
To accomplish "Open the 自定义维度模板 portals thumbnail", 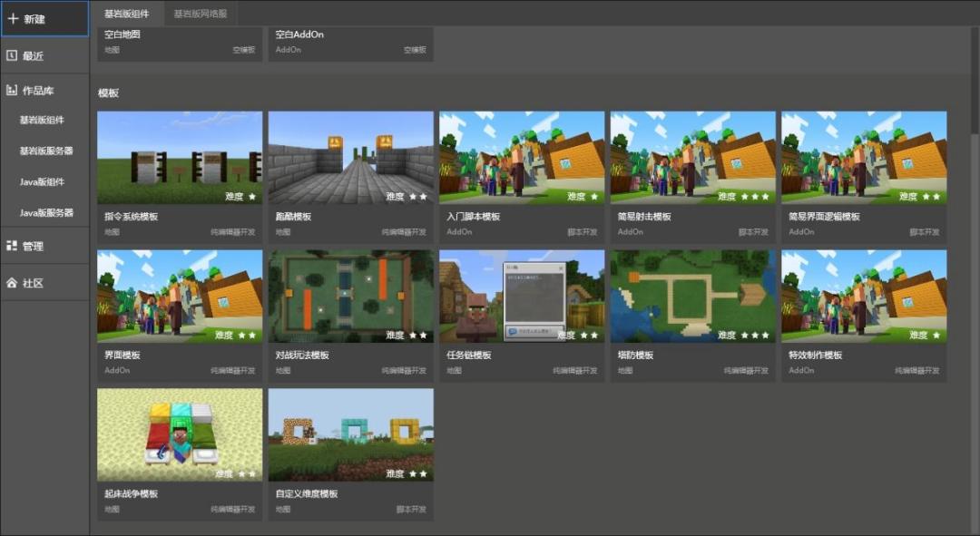I will 350,434.
